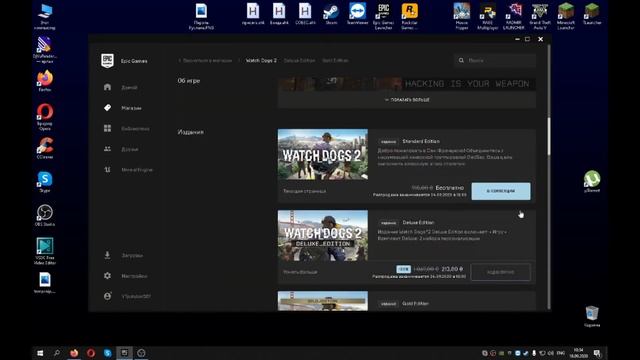Open the Downloads arrow icon in sidebar

point(107,255)
